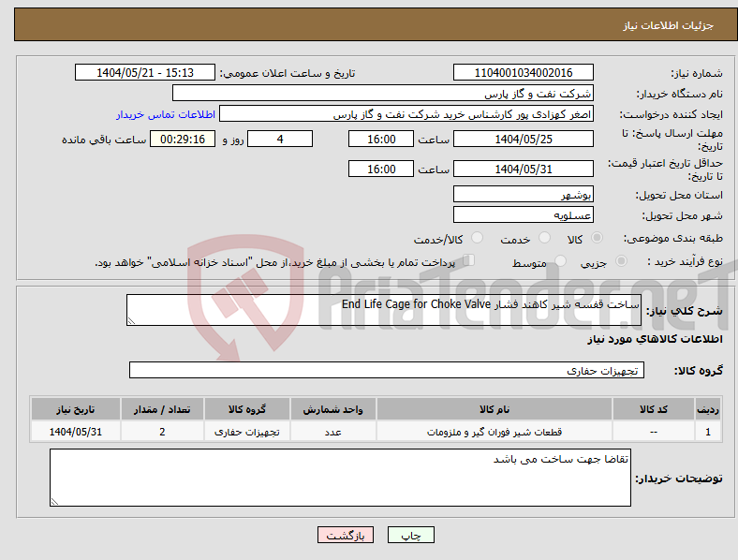Click the cell قطعات شیر فوران گیر و ملزومات
The width and height of the screenshot is (738, 560).
(494, 432)
